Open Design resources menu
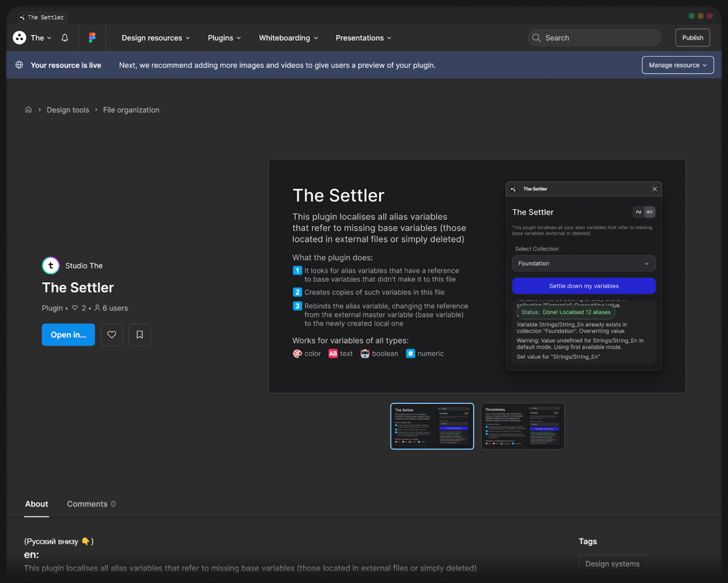Image resolution: width=728 pixels, height=583 pixels. 156,38
